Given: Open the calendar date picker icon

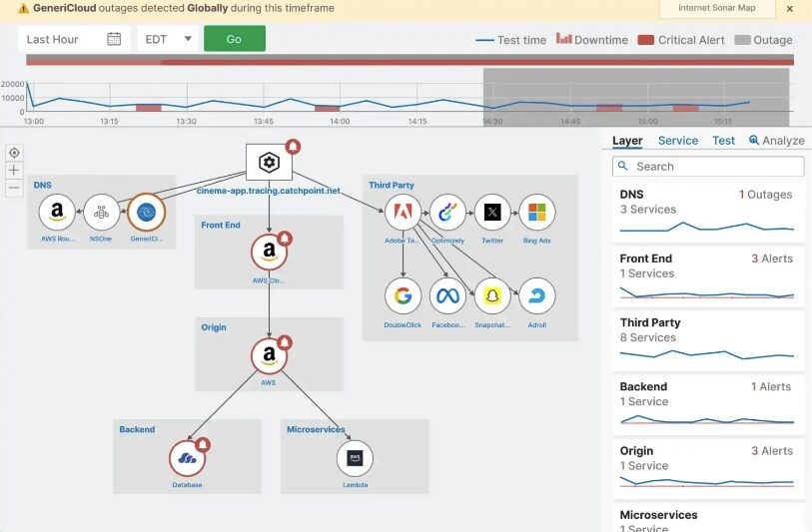Looking at the screenshot, I should [114, 39].
